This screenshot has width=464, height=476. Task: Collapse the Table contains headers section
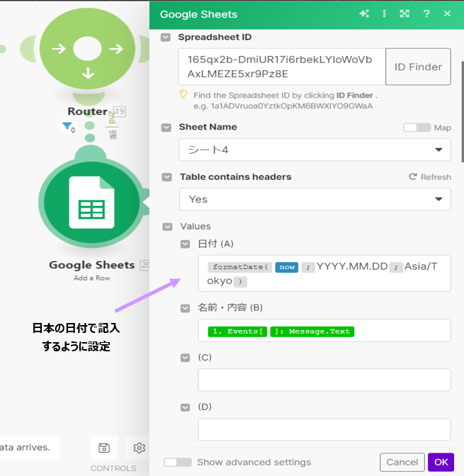(x=166, y=177)
